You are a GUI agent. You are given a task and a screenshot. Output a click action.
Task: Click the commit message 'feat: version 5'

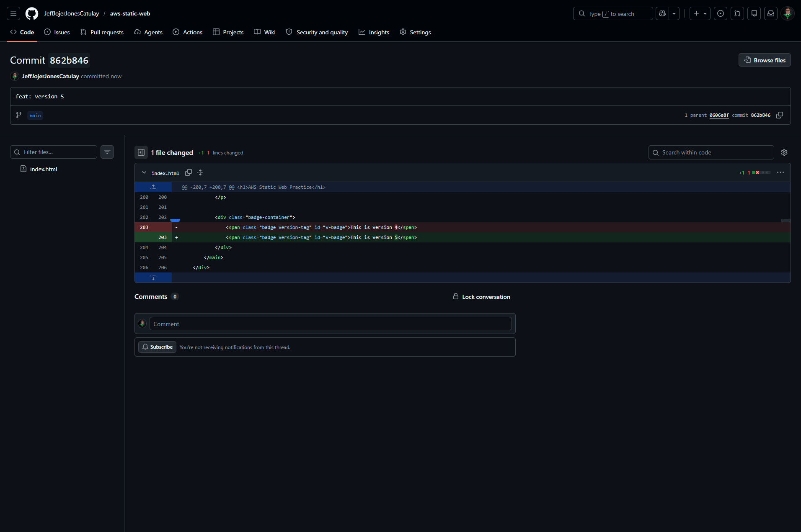coord(40,96)
